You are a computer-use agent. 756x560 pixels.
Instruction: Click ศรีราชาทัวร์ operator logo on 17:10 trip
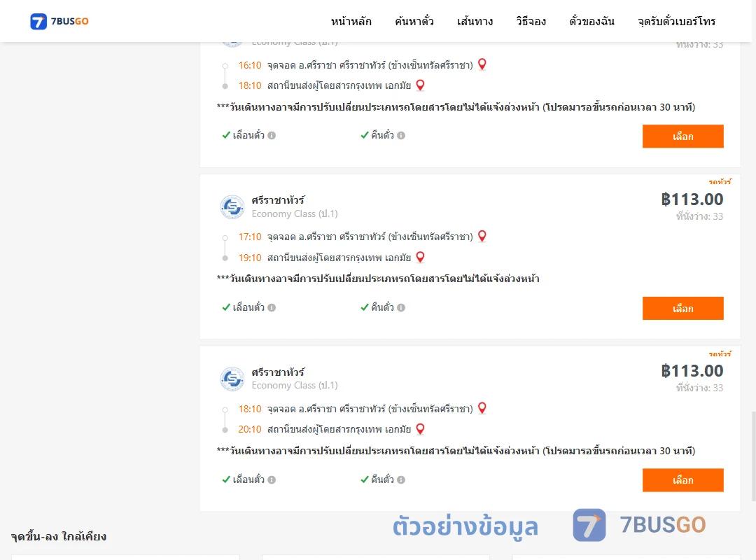click(232, 207)
